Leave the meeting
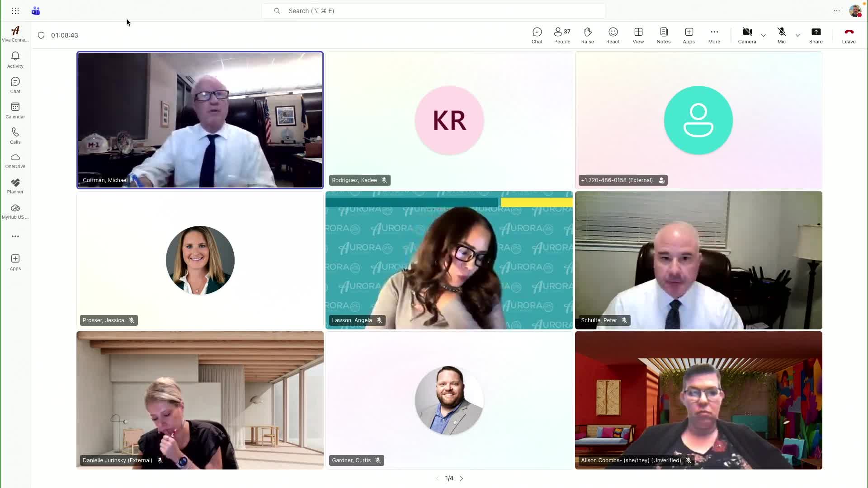Image resolution: width=868 pixels, height=488 pixels. (x=848, y=35)
